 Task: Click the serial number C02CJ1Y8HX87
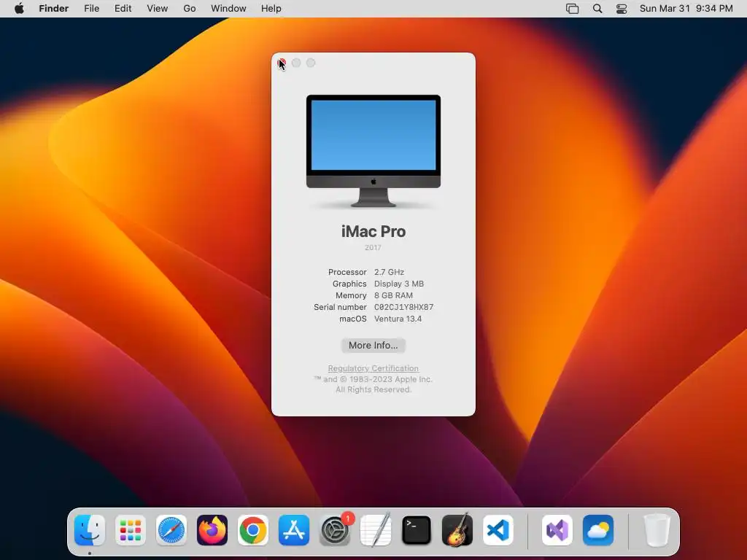403,307
